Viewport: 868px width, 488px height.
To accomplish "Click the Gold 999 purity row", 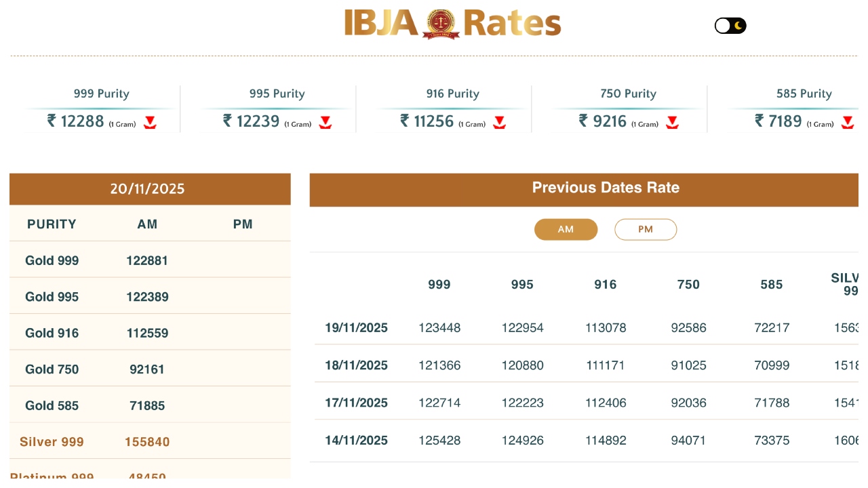I will point(52,261).
